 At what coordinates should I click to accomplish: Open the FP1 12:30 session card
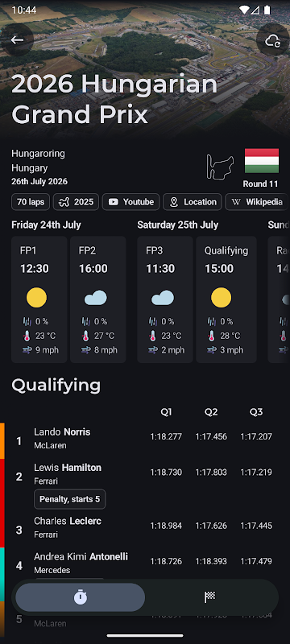pos(39,299)
